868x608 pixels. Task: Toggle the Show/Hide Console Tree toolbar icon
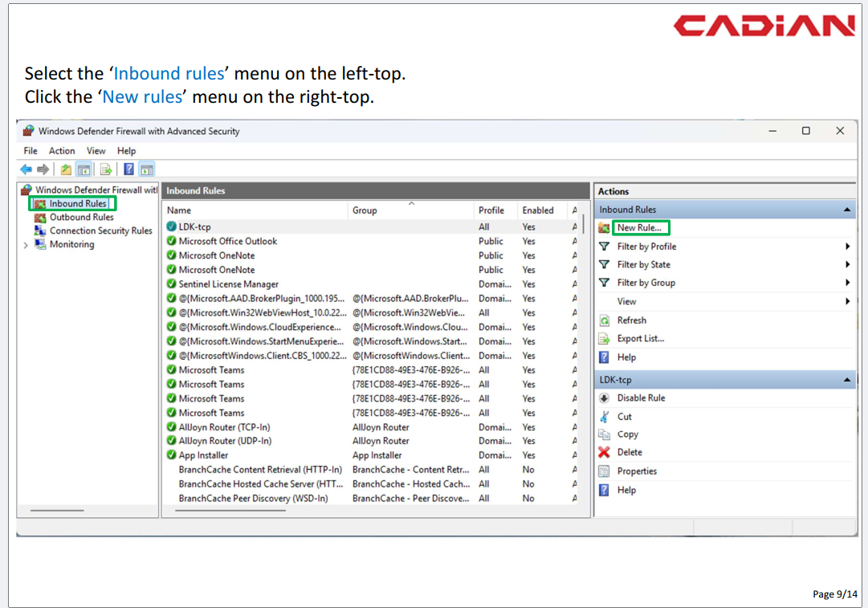point(84,169)
